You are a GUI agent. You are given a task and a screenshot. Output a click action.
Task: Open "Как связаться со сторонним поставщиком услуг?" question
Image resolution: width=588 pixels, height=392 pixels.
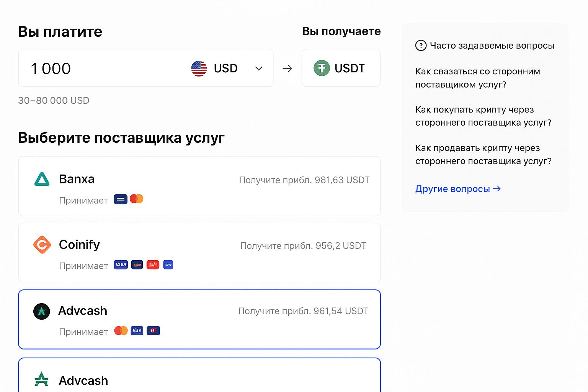[x=477, y=78]
